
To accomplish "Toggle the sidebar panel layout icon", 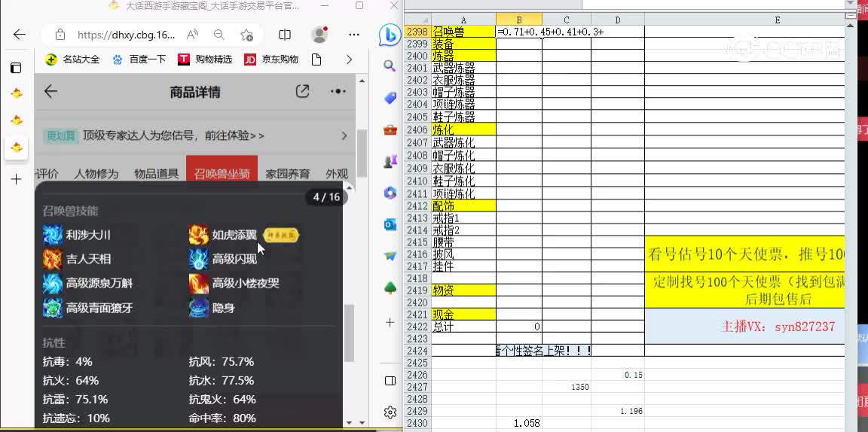I will (x=390, y=381).
